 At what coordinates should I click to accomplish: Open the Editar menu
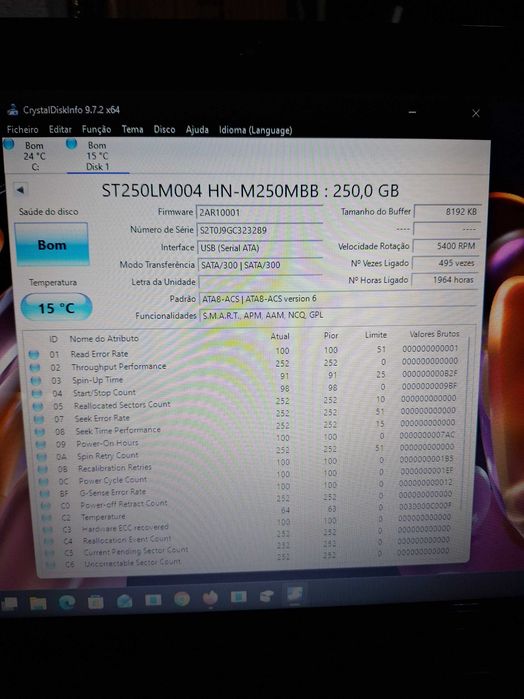click(60, 130)
